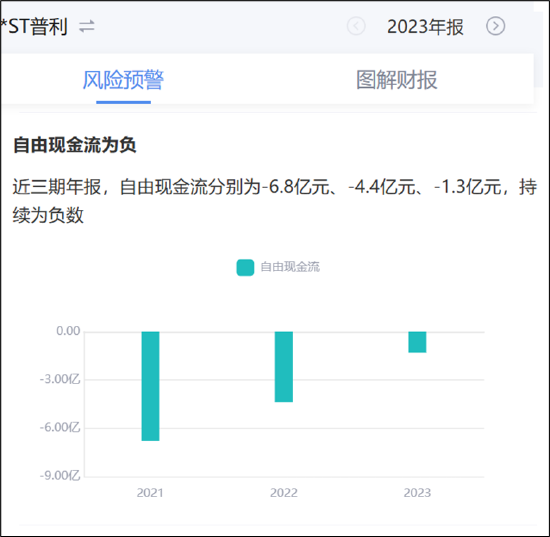Click the -9.00亿 y-axis label
The width and height of the screenshot is (550, 537).
60,476
